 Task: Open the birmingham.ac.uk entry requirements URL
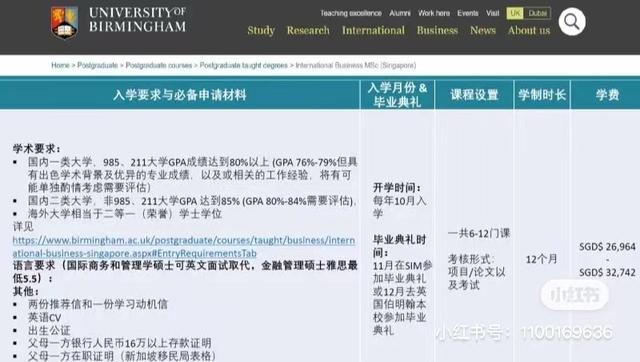[x=184, y=247]
